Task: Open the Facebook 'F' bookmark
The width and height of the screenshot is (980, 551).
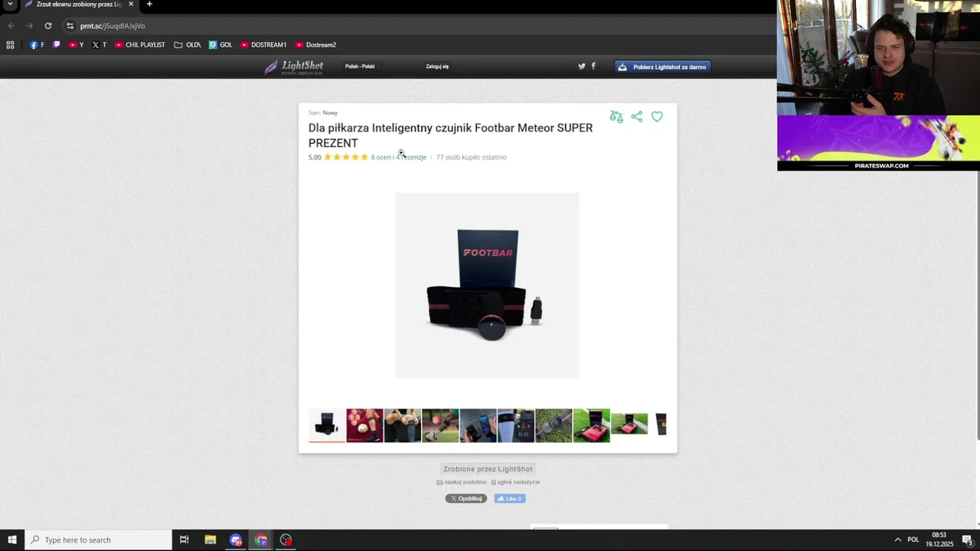Action: (37, 45)
